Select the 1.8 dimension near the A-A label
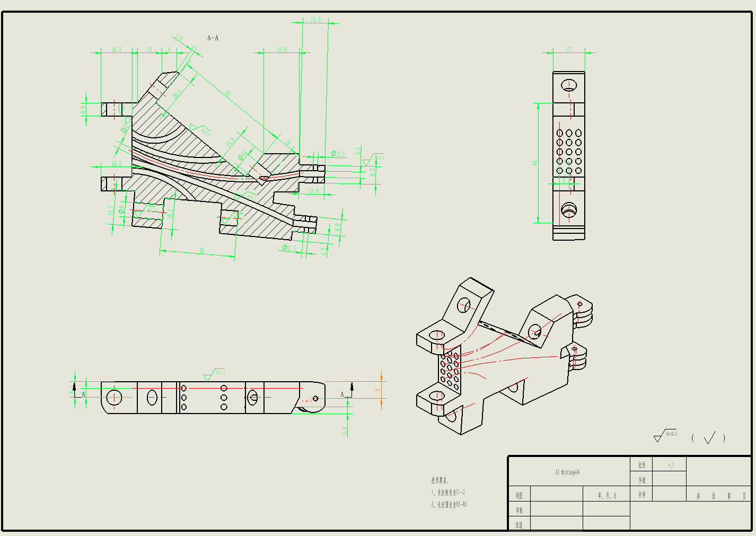This screenshot has height=536, width=756. pyautogui.click(x=180, y=39)
